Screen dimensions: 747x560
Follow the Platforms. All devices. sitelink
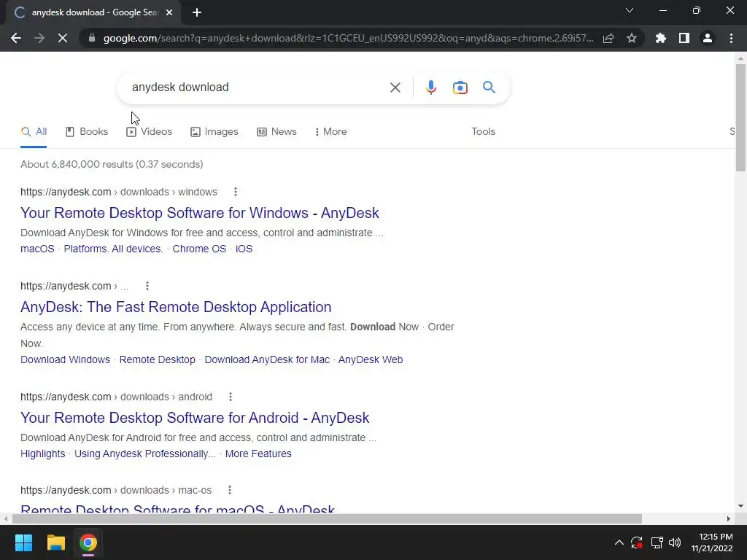coord(113,249)
